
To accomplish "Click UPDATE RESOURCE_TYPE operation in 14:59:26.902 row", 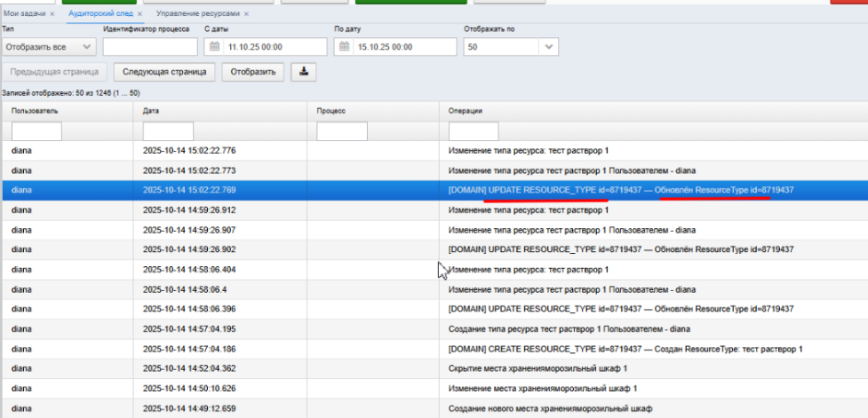I will [x=621, y=250].
